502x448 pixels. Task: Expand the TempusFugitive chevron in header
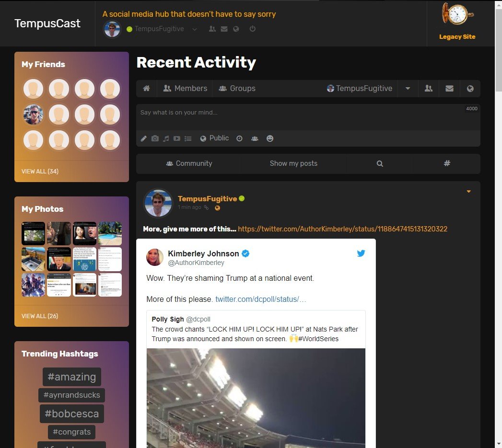click(x=194, y=29)
